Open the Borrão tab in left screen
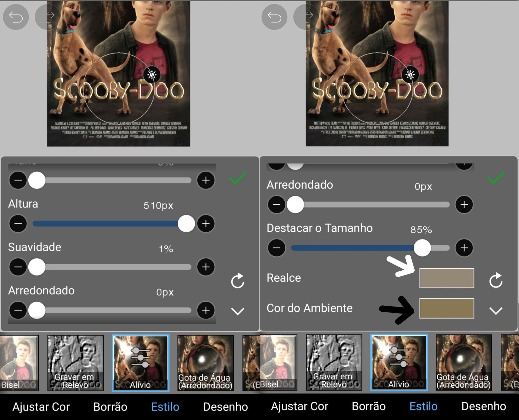This screenshot has width=519, height=420. tap(110, 407)
